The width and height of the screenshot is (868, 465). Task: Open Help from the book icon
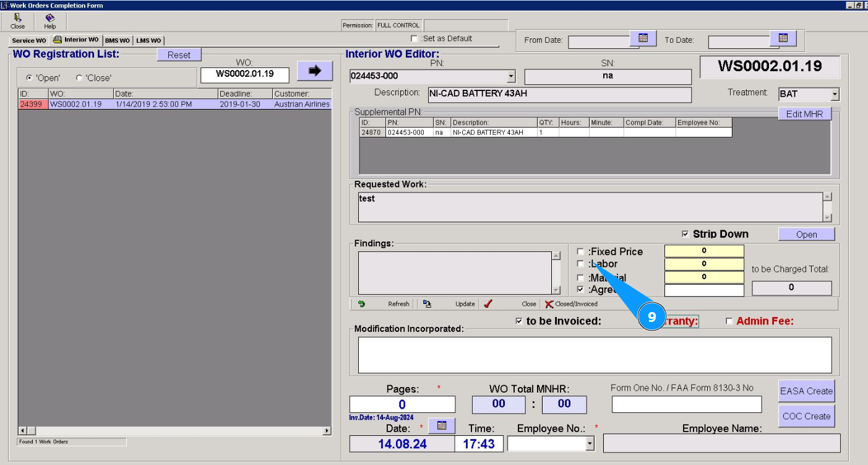pyautogui.click(x=49, y=19)
